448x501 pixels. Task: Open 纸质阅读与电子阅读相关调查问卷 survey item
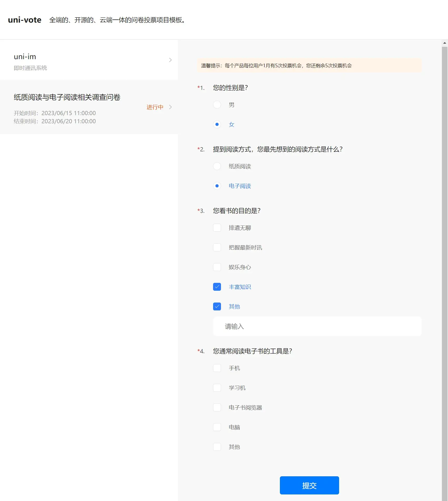pos(89,107)
